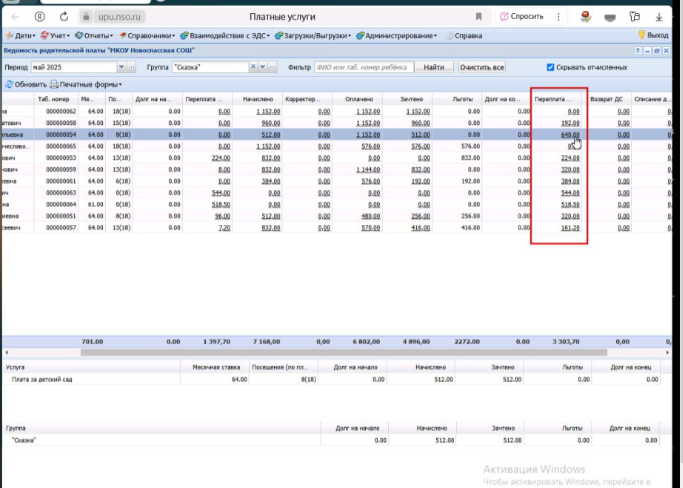This screenshot has height=488, width=683.
Task: Open the Взаимодействие с ЭДС menu
Action: click(225, 36)
